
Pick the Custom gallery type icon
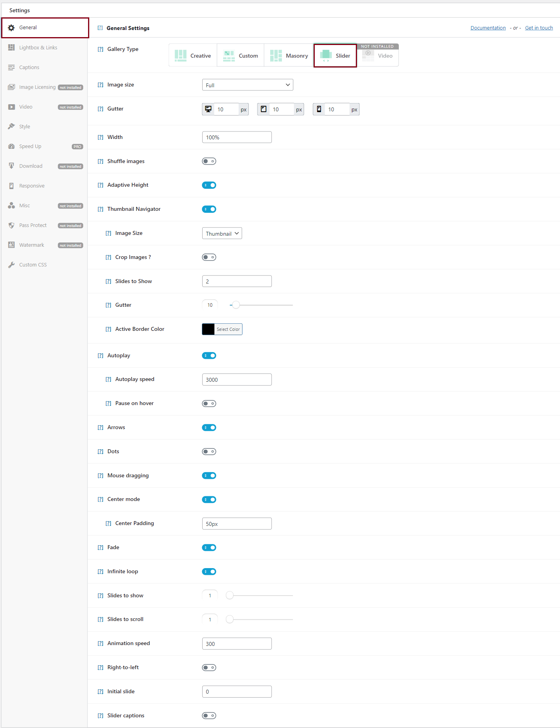[229, 56]
